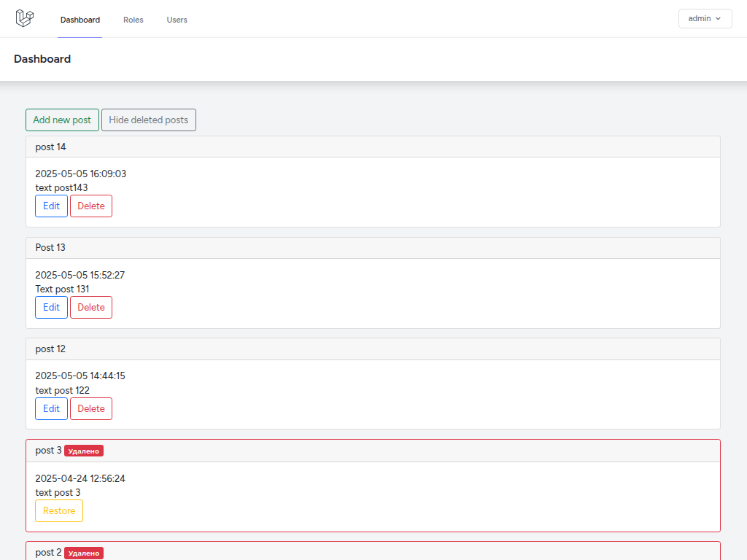Screen dimensions: 747x560
Task: Open the admin account dropdown
Action: 704,18
